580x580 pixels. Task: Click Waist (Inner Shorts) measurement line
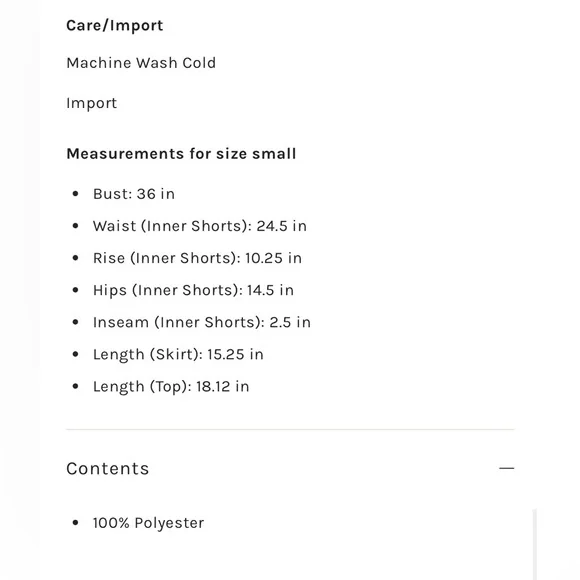click(x=200, y=226)
